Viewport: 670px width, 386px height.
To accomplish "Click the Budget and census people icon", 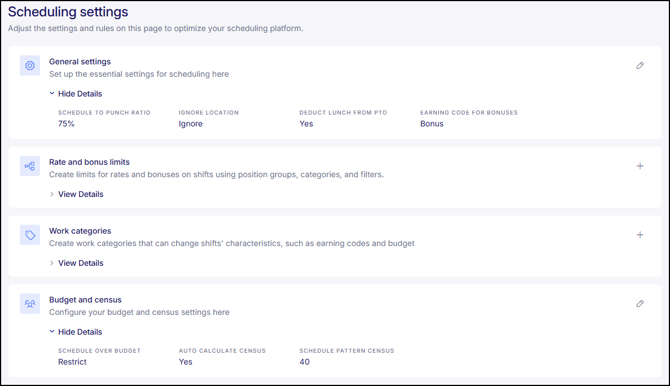I will [30, 303].
